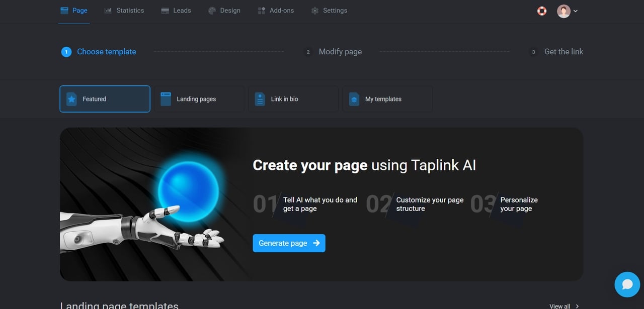The width and height of the screenshot is (644, 309).
Task: Click the Generate page button
Action: [x=289, y=243]
